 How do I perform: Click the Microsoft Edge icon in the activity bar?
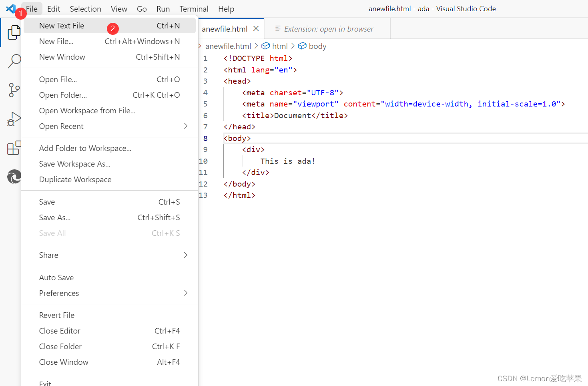tap(14, 177)
